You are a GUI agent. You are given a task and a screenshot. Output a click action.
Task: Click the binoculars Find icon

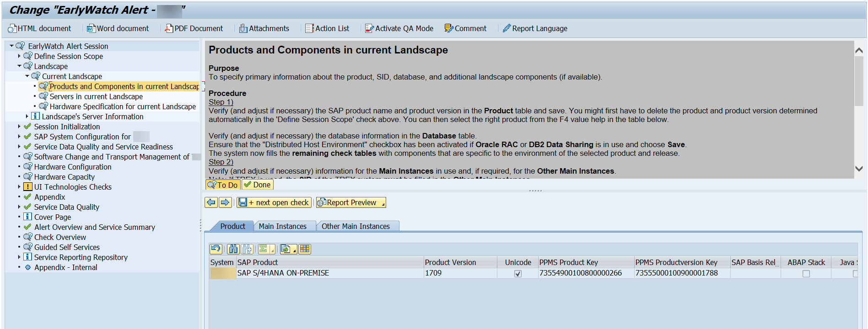pyautogui.click(x=233, y=249)
